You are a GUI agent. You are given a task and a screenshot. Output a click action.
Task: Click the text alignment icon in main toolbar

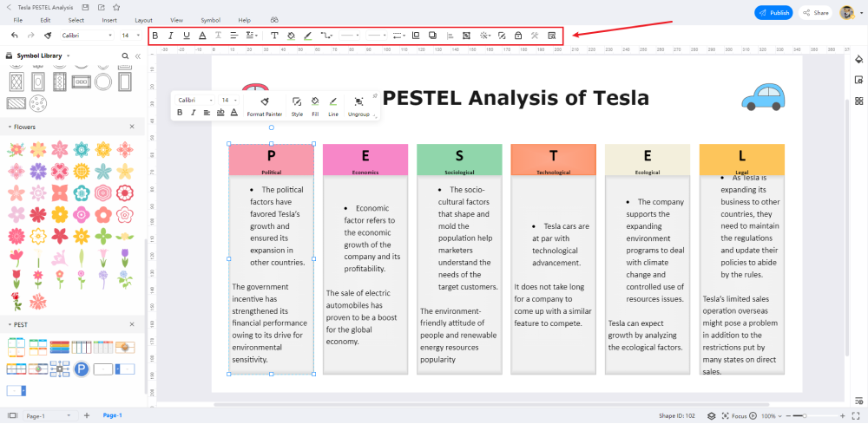click(234, 36)
